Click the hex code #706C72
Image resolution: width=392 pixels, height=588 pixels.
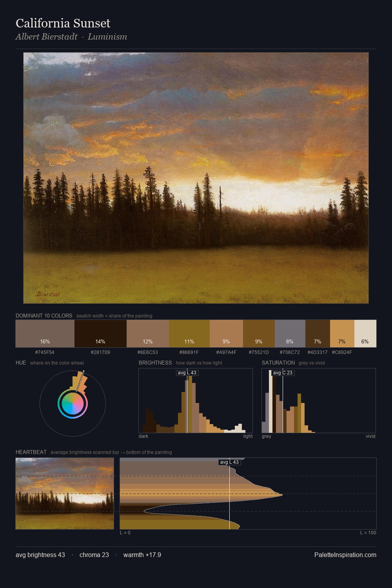coord(290,352)
